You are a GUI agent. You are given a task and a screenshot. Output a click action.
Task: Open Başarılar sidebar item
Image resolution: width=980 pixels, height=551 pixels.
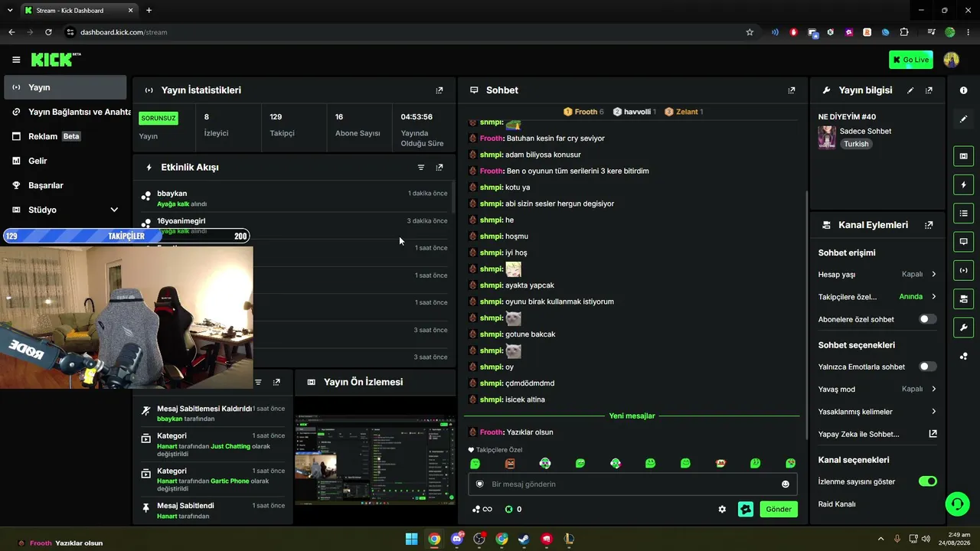(65, 185)
